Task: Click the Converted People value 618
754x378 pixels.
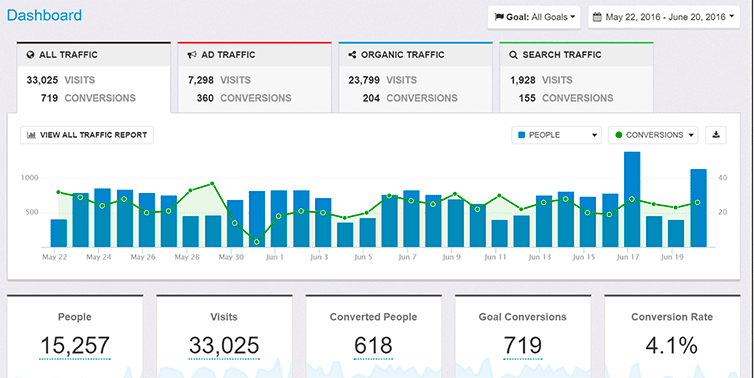Action: pos(373,345)
